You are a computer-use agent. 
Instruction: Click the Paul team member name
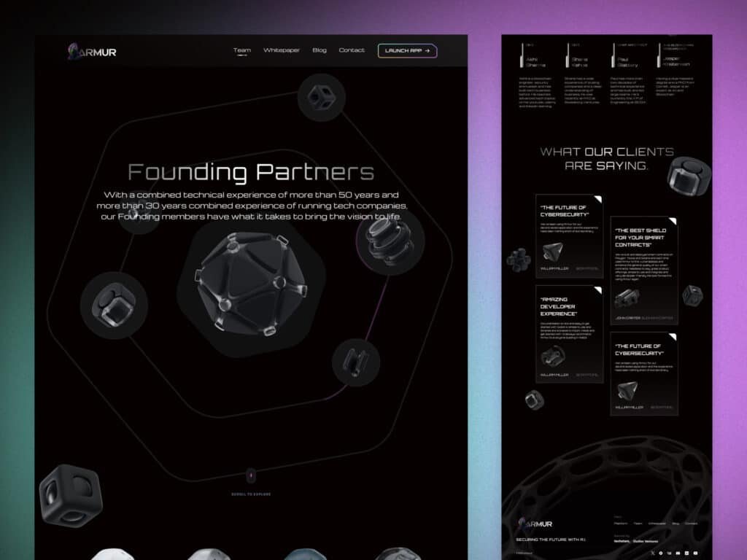(x=627, y=62)
